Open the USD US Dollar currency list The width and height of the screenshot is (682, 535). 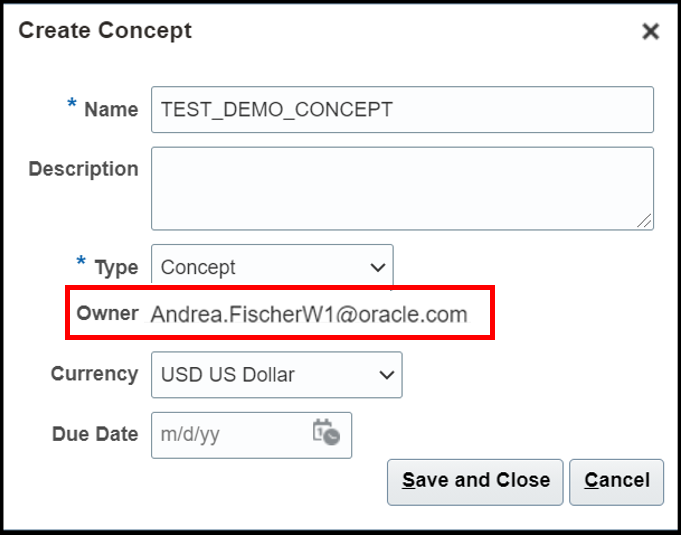click(x=277, y=374)
